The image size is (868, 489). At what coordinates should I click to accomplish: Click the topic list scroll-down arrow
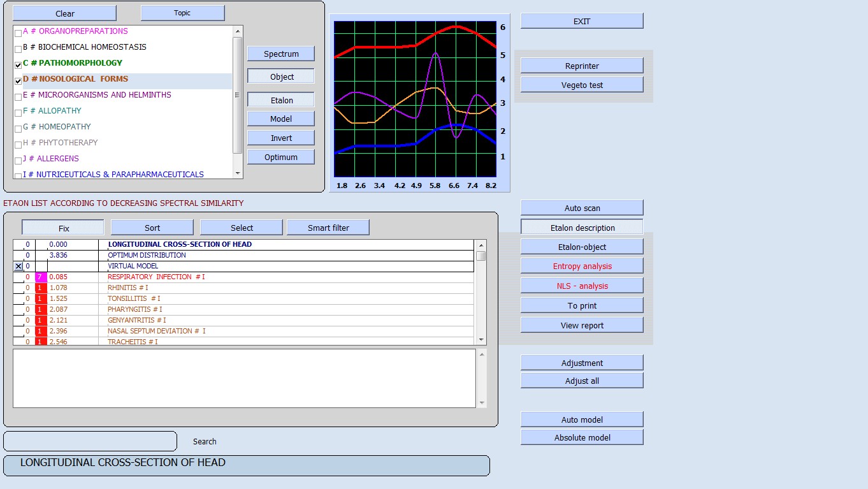(238, 173)
